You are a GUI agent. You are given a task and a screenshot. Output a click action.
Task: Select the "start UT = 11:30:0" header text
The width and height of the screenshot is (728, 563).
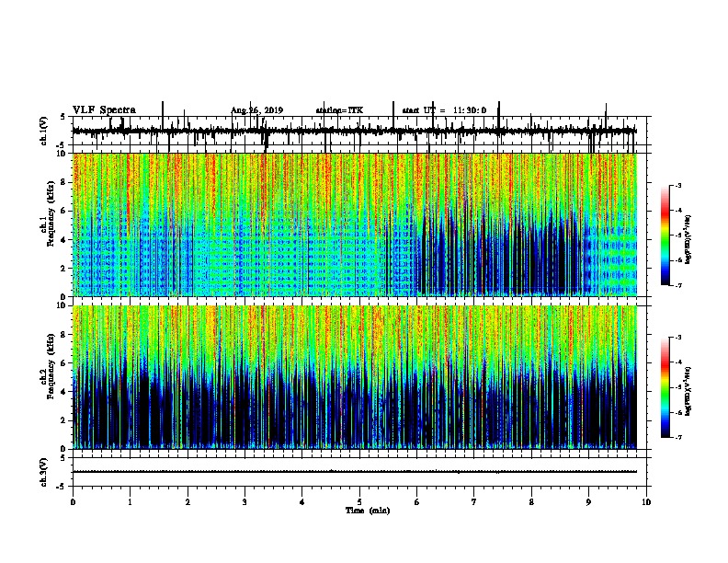click(x=444, y=110)
